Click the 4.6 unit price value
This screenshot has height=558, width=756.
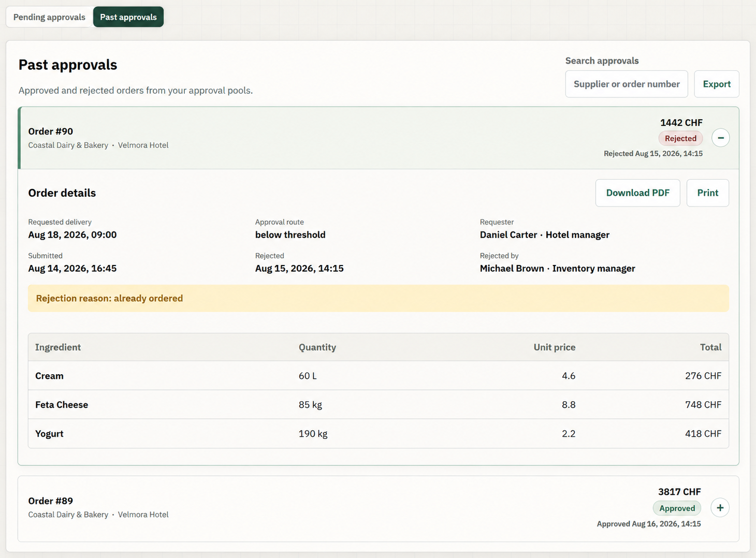click(569, 376)
